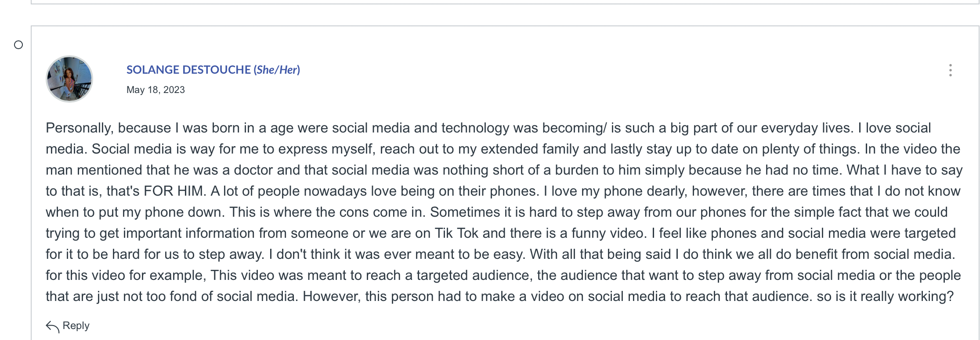Viewport: 980px width, 340px height.
Task: Click the (She/Her) pronouns label
Action: 277,70
